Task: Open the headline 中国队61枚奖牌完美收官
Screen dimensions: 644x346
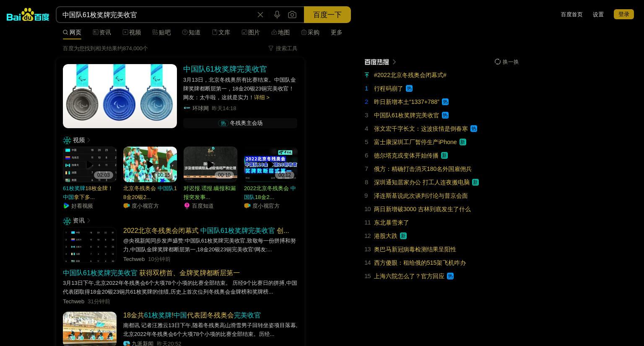Action: [225, 69]
